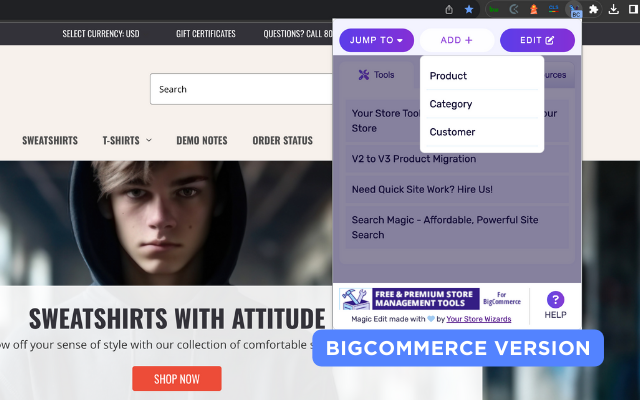Click the Magic Edit BC extension icon
This screenshot has height=400, width=640.
(x=574, y=10)
